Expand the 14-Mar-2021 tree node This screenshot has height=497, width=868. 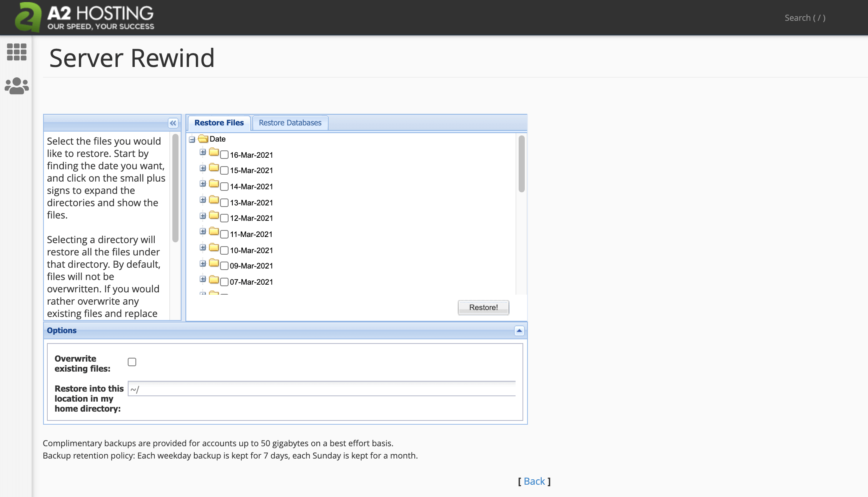(203, 184)
